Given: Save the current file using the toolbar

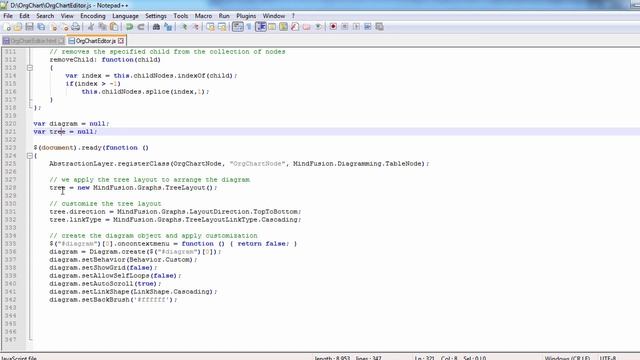Looking at the screenshot, I should 29,27.
